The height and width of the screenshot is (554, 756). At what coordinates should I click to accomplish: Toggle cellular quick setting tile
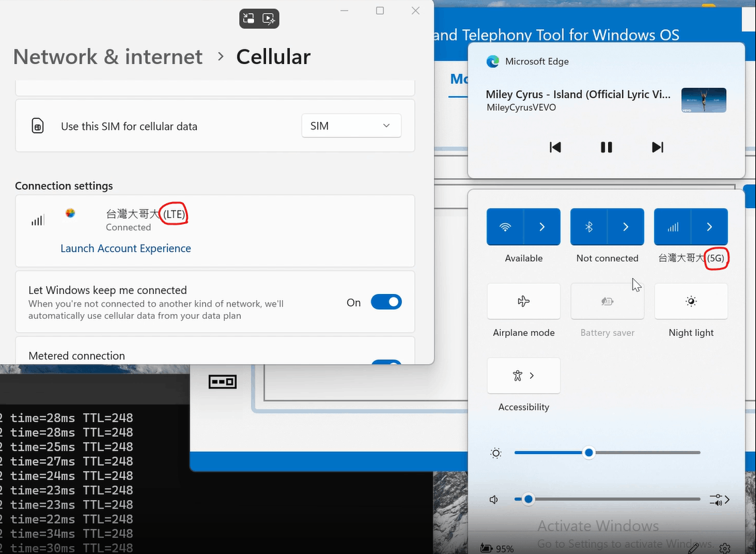[x=673, y=227]
